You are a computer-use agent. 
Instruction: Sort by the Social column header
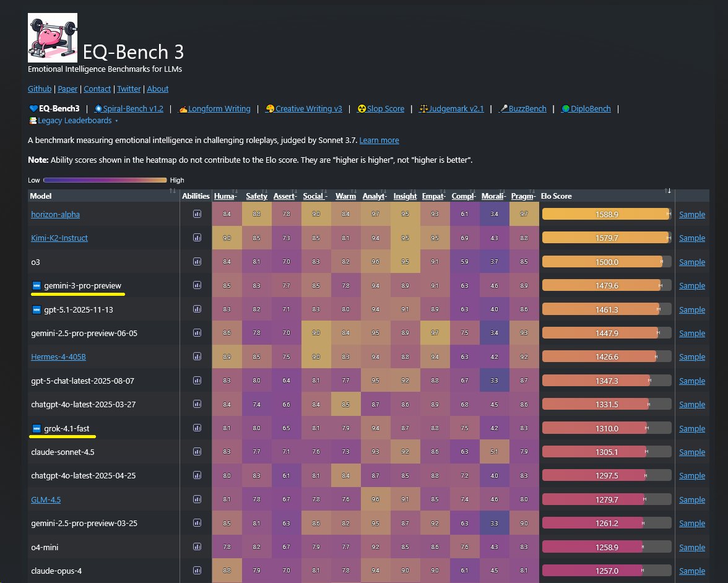[314, 196]
